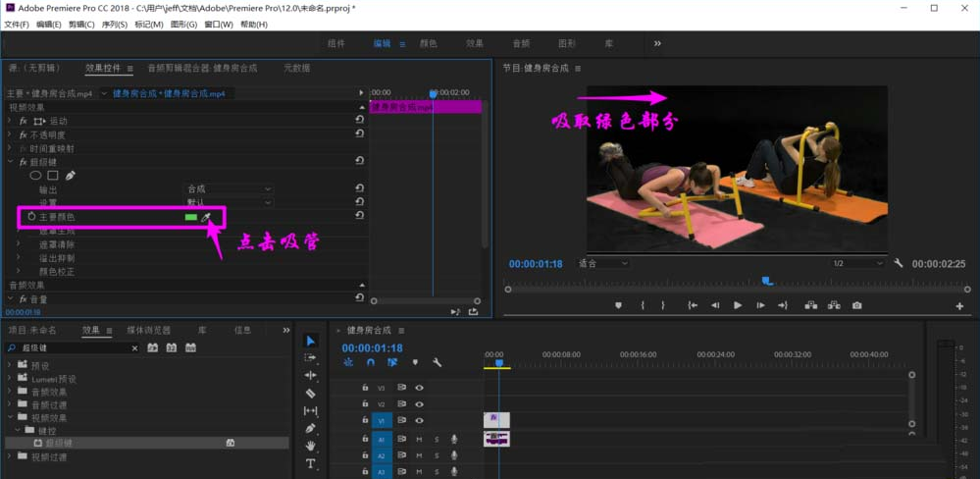Switch to the 媒体浏览器 tab
The height and width of the screenshot is (479, 980).
tap(148, 331)
